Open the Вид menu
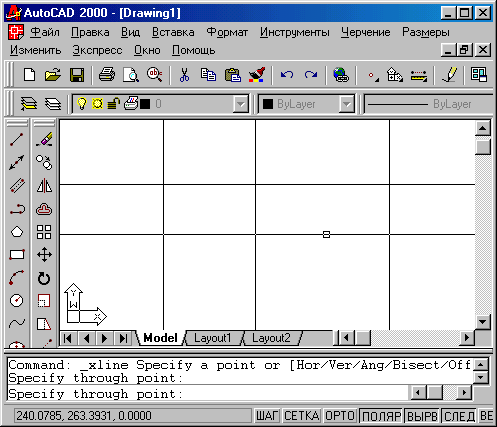This screenshot has height=427, width=497. coord(130,32)
